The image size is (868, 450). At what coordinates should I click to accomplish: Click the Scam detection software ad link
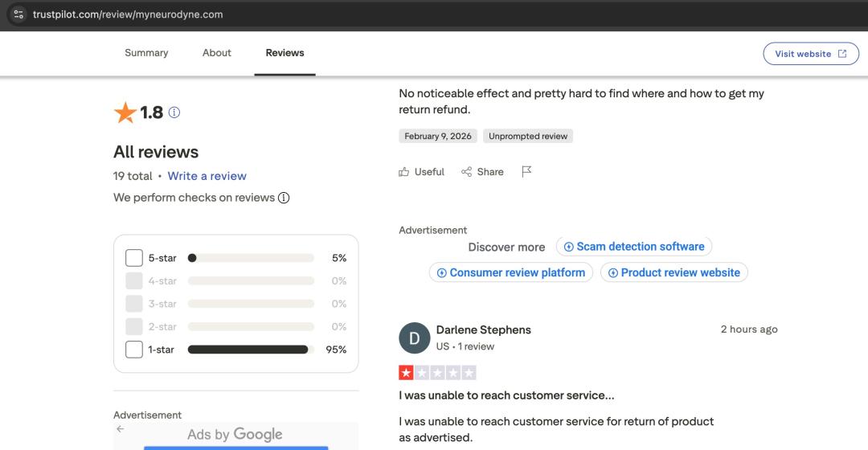pyautogui.click(x=634, y=247)
